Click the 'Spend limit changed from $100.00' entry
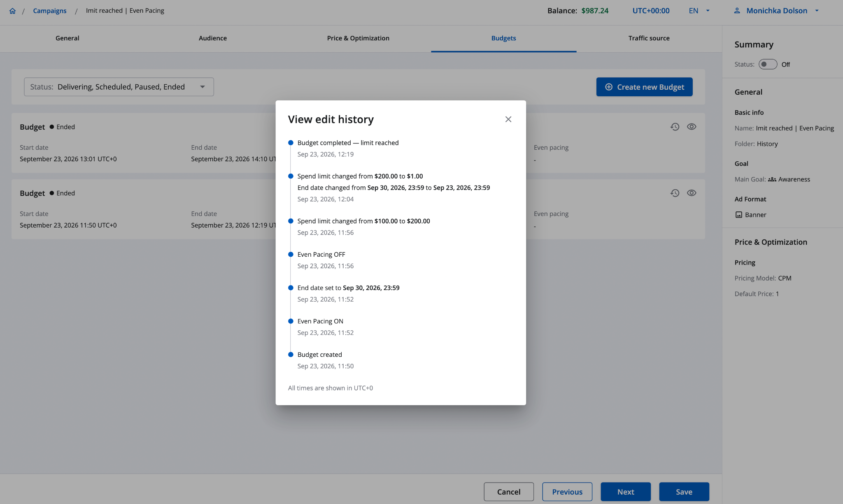Screen dimensions: 843x504 tap(363, 221)
